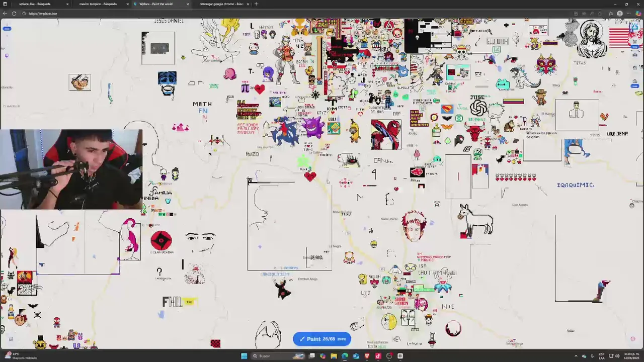
Task: Click the red heart pixel art near center
Action: tap(310, 176)
